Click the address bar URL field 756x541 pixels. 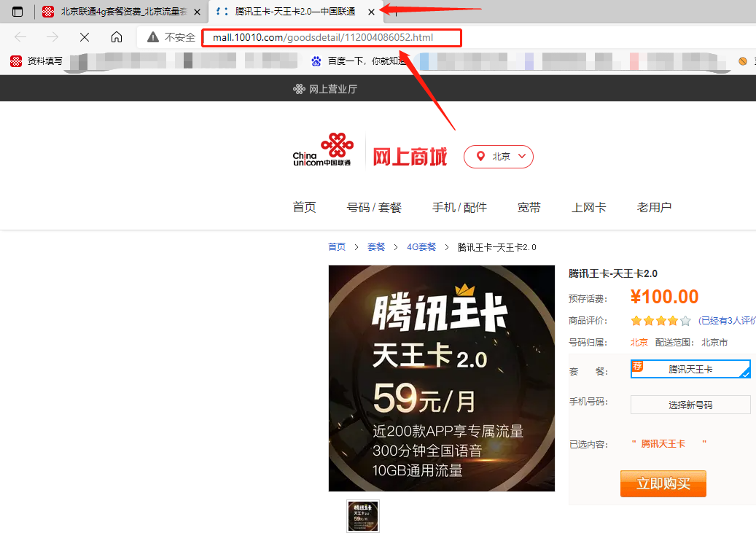point(332,38)
